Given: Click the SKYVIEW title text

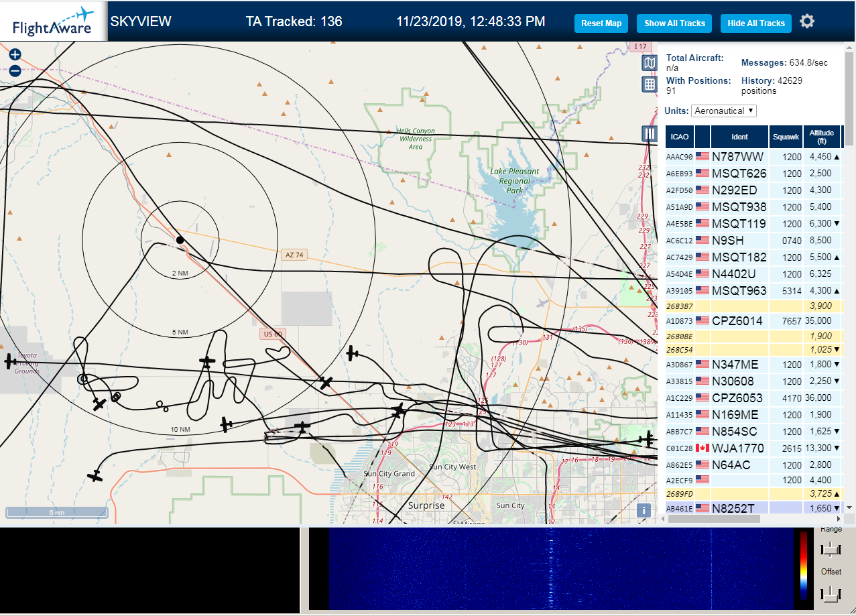Looking at the screenshot, I should pos(141,21).
